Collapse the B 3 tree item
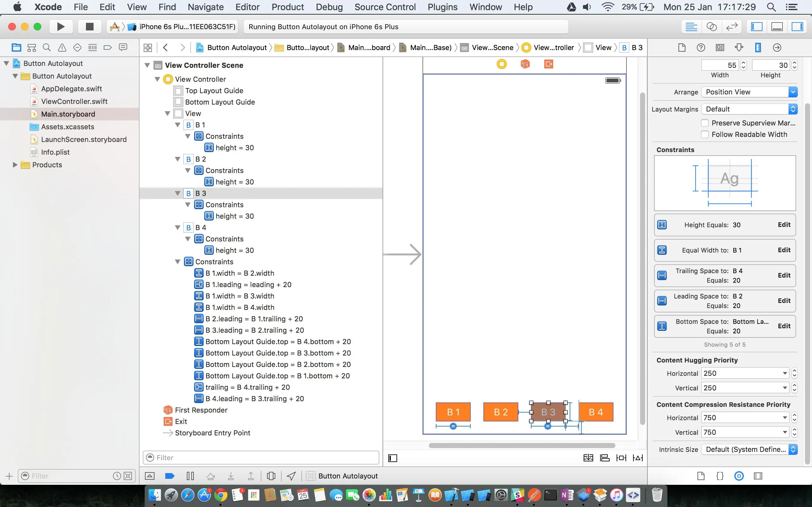Image resolution: width=812 pixels, height=507 pixels. pos(178,194)
